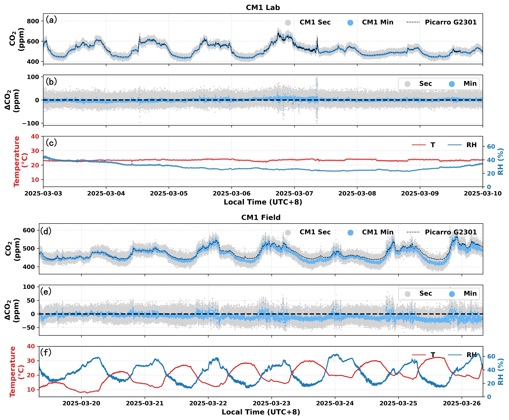Click the red T line in panel (c) legend
This screenshot has width=509, height=420.
(419, 145)
